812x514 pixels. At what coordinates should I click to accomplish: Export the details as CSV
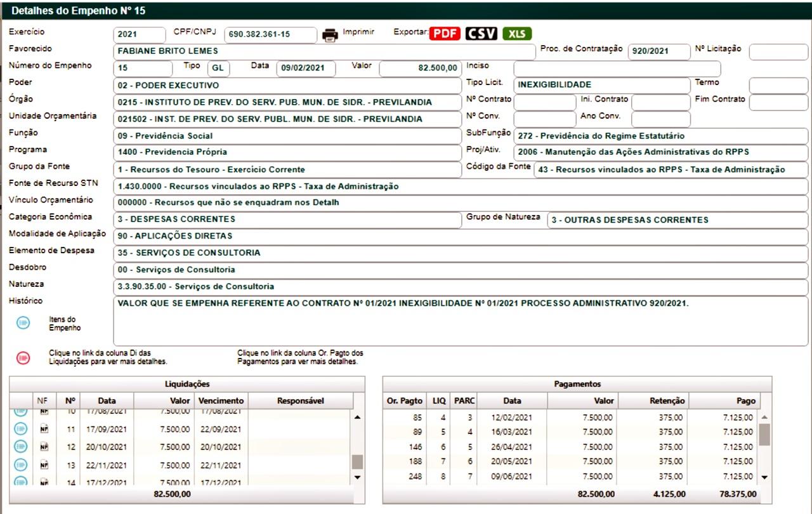481,34
